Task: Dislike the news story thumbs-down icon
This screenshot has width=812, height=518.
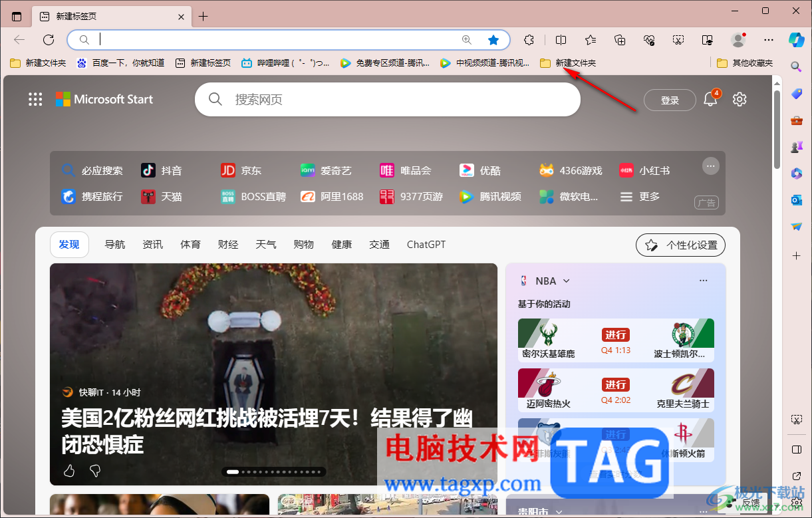Action: click(95, 471)
